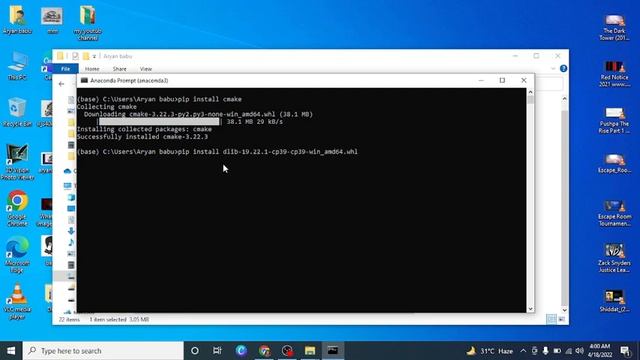Open This PC desktop icon
This screenshot has height=360, width=640.
click(17, 65)
